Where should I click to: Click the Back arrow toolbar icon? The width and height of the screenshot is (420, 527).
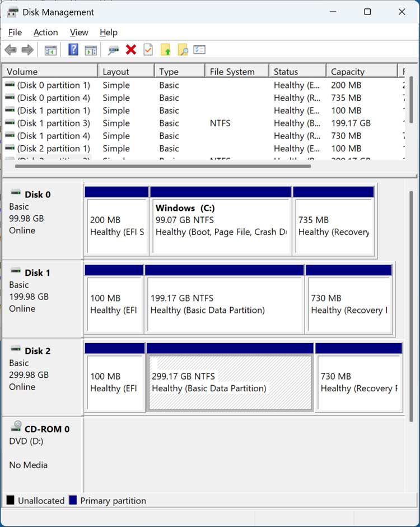11,50
